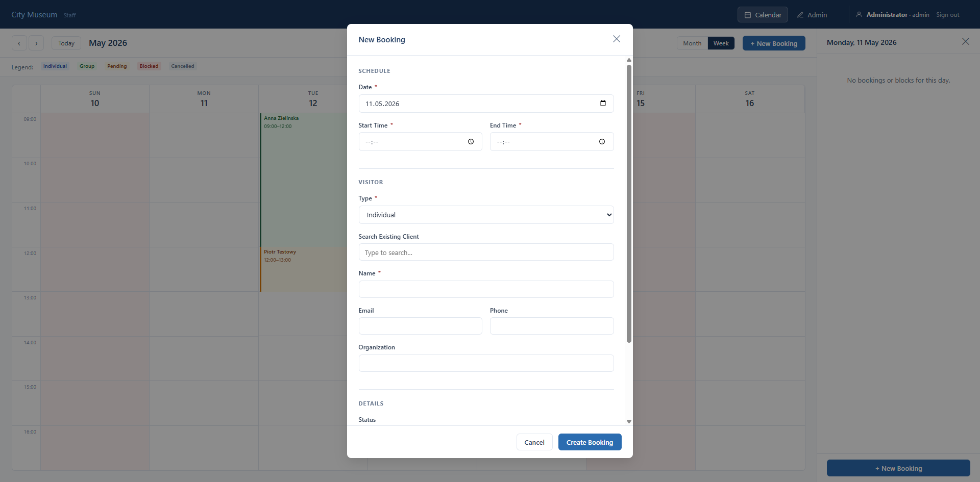Click the City Museum logo link
This screenshot has height=482, width=980.
pos(34,15)
